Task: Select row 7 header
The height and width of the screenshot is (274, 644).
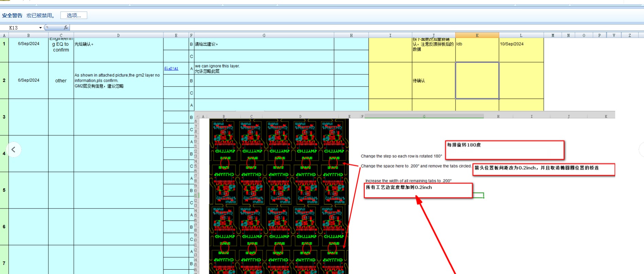Action: click(4, 260)
